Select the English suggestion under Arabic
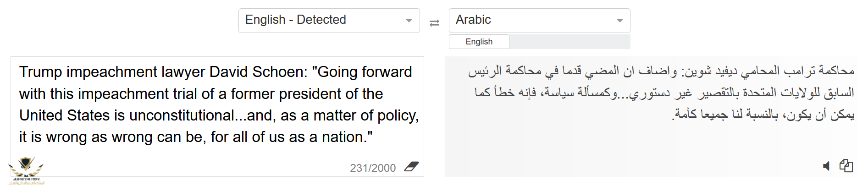This screenshot has height=186, width=868. click(479, 42)
